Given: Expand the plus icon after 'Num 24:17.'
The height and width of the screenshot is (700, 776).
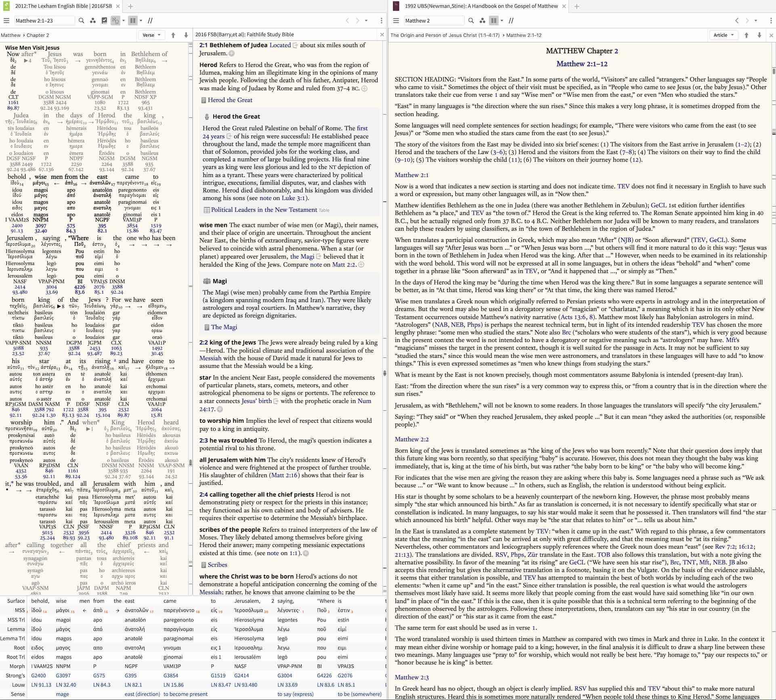Looking at the screenshot, I should tap(220, 409).
